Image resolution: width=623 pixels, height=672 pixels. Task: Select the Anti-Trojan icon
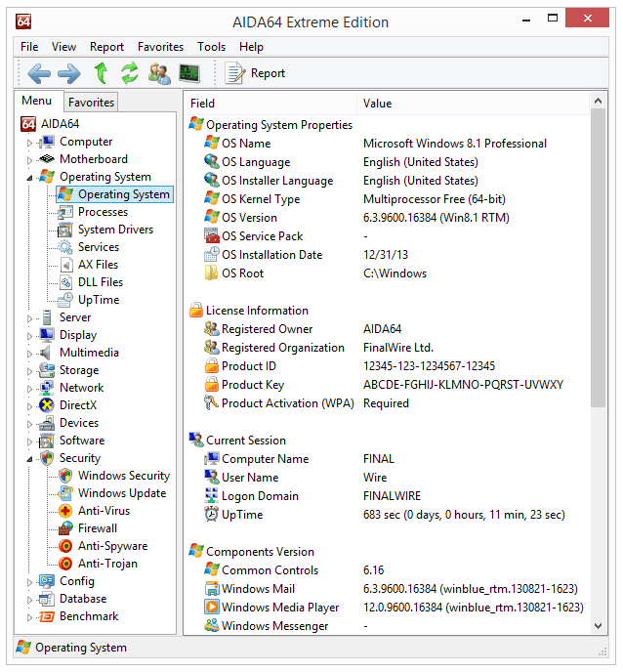point(65,564)
